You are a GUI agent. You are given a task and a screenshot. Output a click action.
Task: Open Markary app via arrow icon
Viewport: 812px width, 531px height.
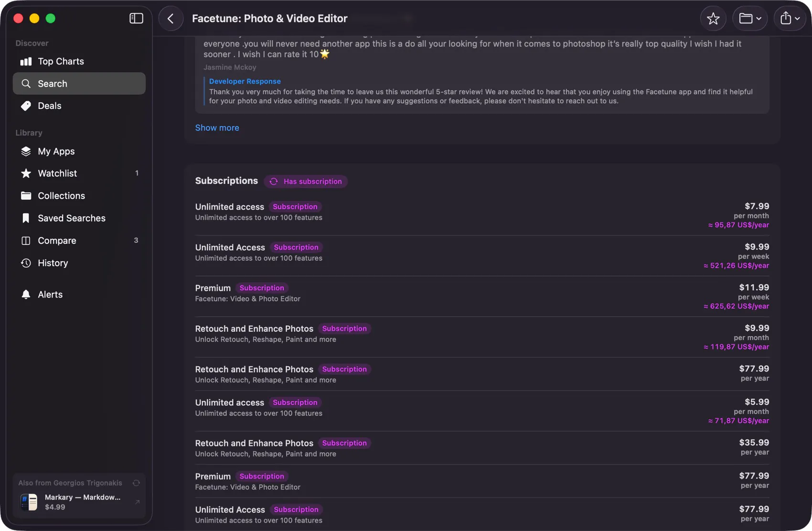click(137, 502)
